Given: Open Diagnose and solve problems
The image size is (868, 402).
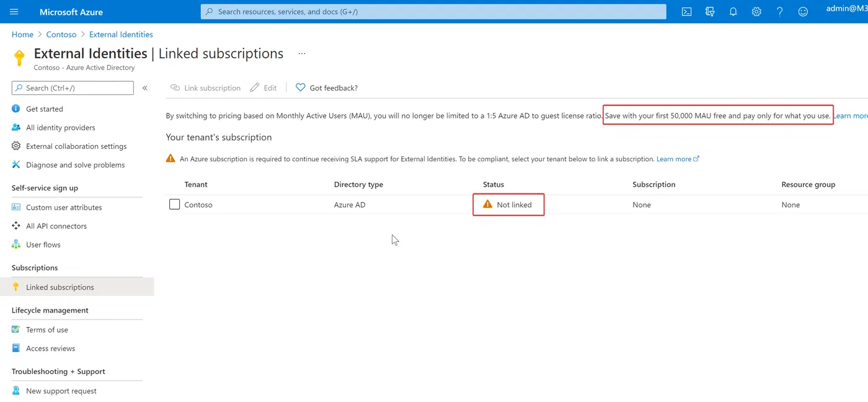Looking at the screenshot, I should (x=77, y=164).
